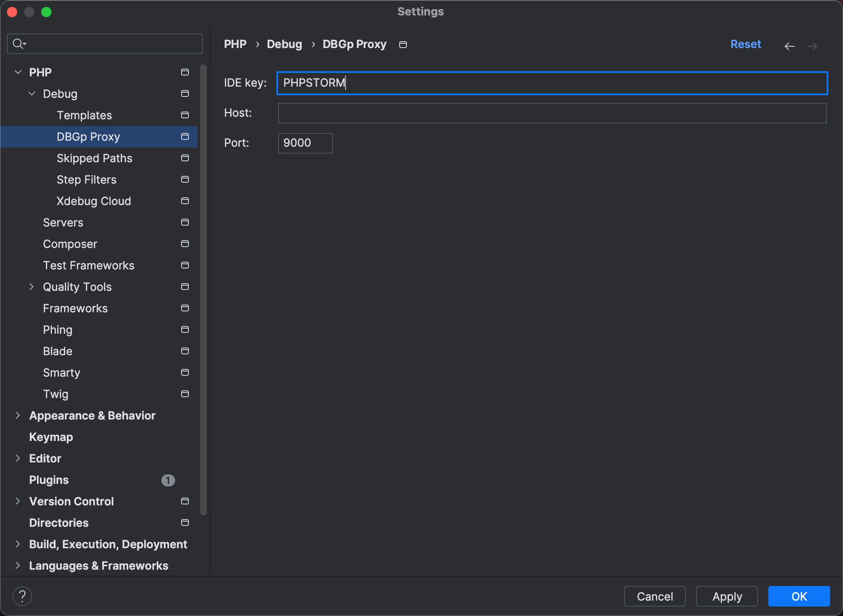The image size is (843, 616).
Task: Click the project-level icon beside Debug row
Action: tap(185, 94)
